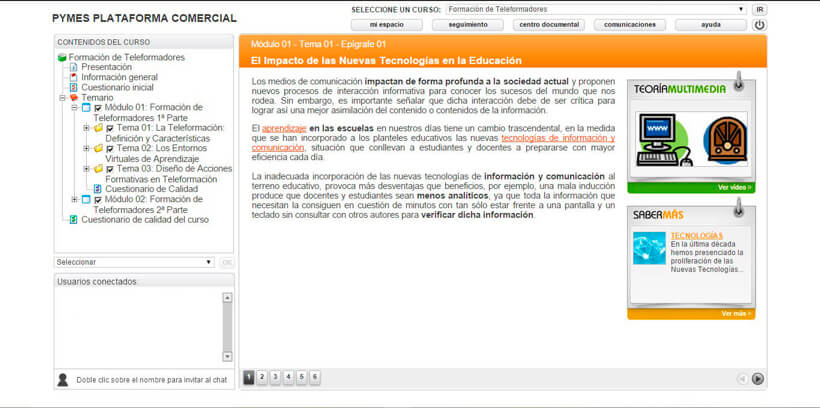Click the OK button beside Seleccionar
The width and height of the screenshot is (820, 408).
pos(227,263)
